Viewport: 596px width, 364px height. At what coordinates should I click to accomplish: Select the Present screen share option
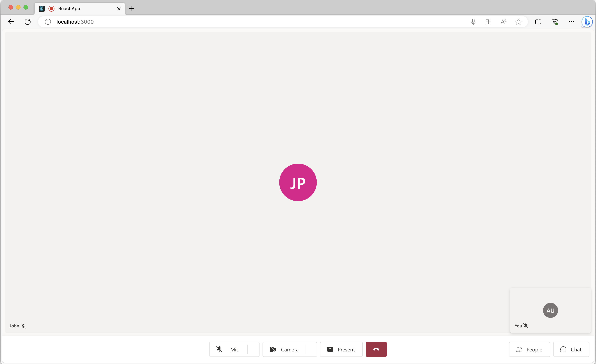(x=341, y=349)
